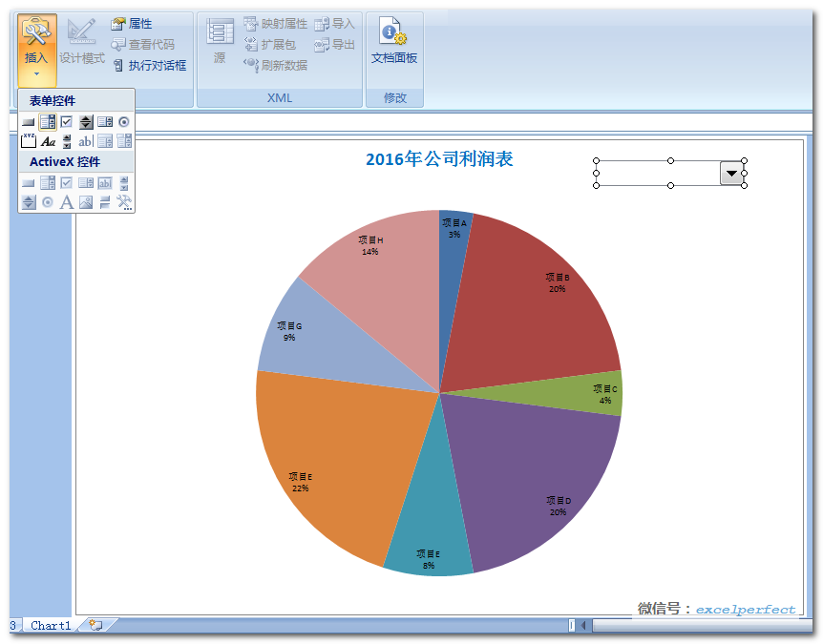The image size is (823, 644).
Task: Select the form control Group Box icon
Action: coord(29,140)
